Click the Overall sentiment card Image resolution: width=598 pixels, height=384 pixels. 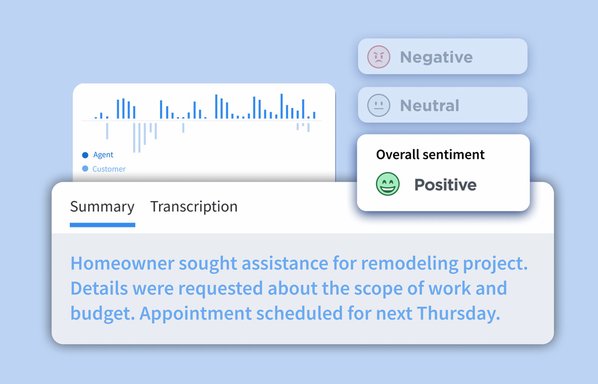pos(443,172)
